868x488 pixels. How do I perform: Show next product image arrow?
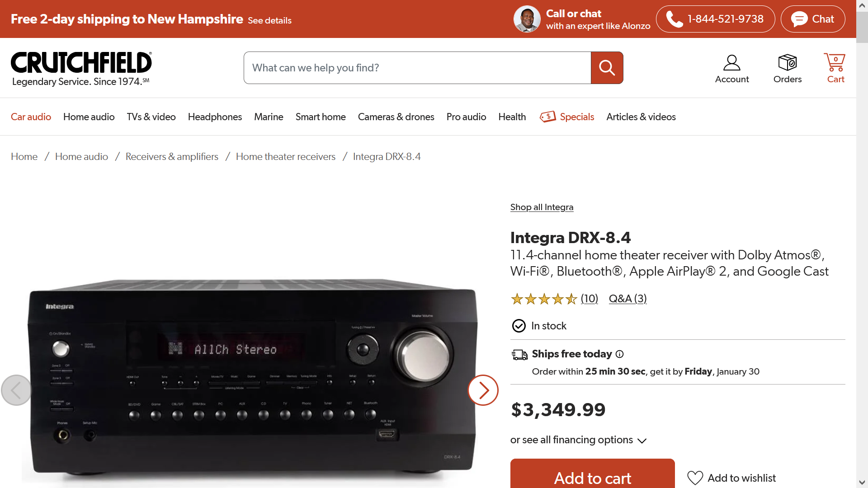pyautogui.click(x=483, y=390)
